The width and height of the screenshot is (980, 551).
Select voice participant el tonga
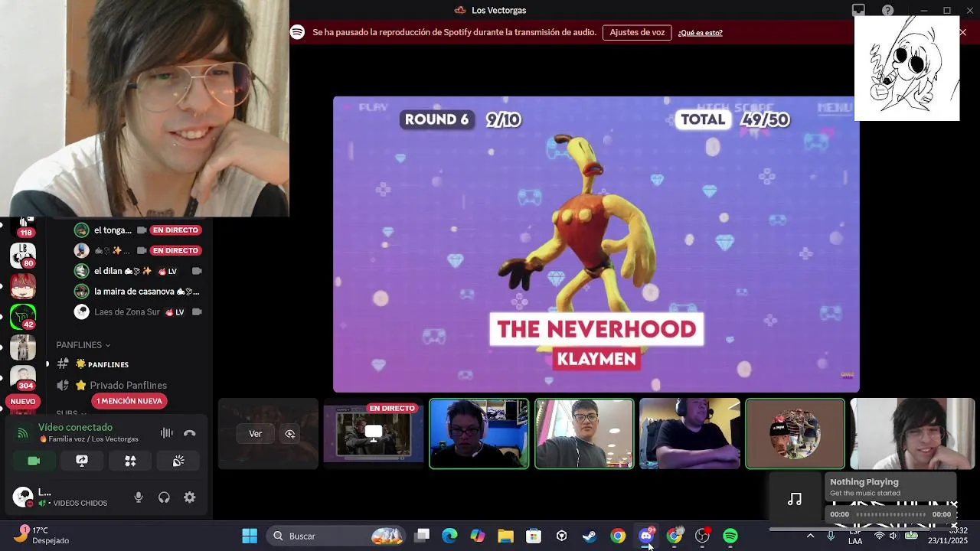point(139,230)
